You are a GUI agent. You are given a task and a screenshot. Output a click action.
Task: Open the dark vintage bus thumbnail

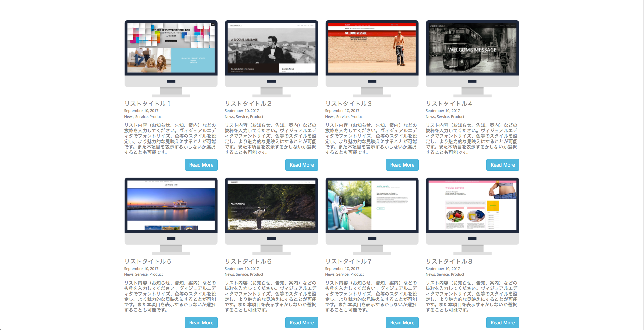click(472, 58)
